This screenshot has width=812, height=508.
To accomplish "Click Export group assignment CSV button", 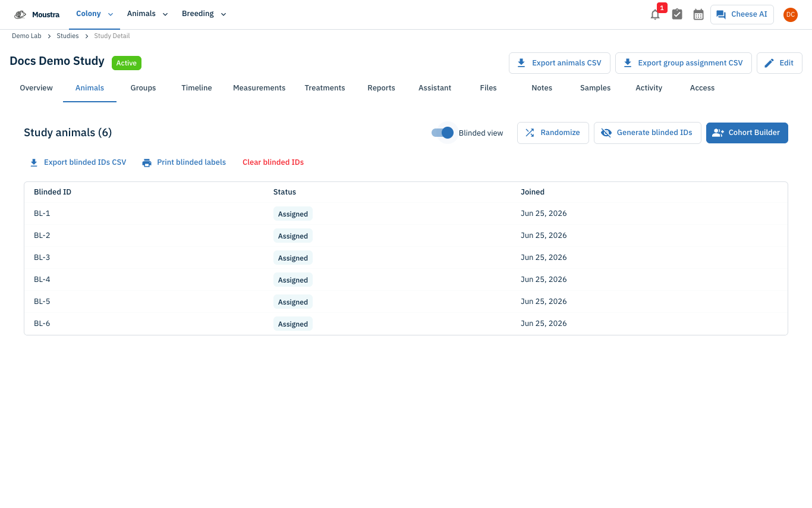I will click(683, 63).
